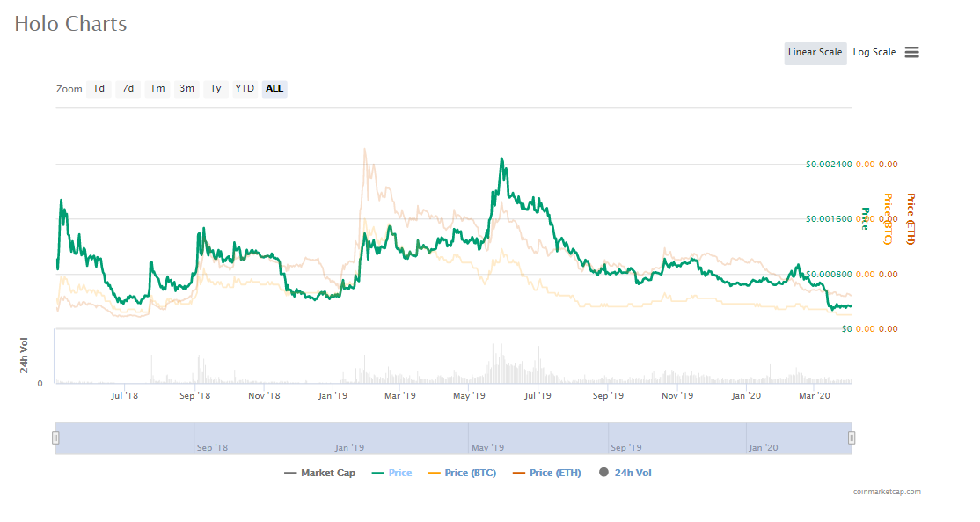Click the Nov '18 x-axis label
The height and width of the screenshot is (522, 980).
265,396
